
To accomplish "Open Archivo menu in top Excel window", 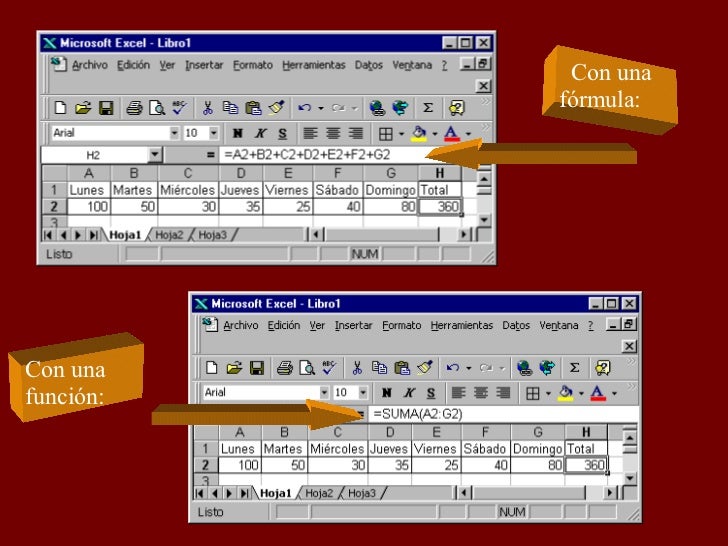I will [90, 65].
